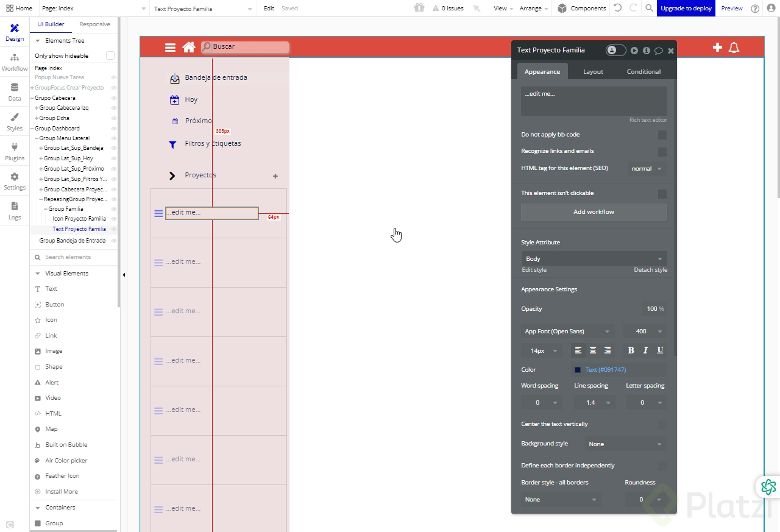Open the Background style dropdown

tap(625, 444)
